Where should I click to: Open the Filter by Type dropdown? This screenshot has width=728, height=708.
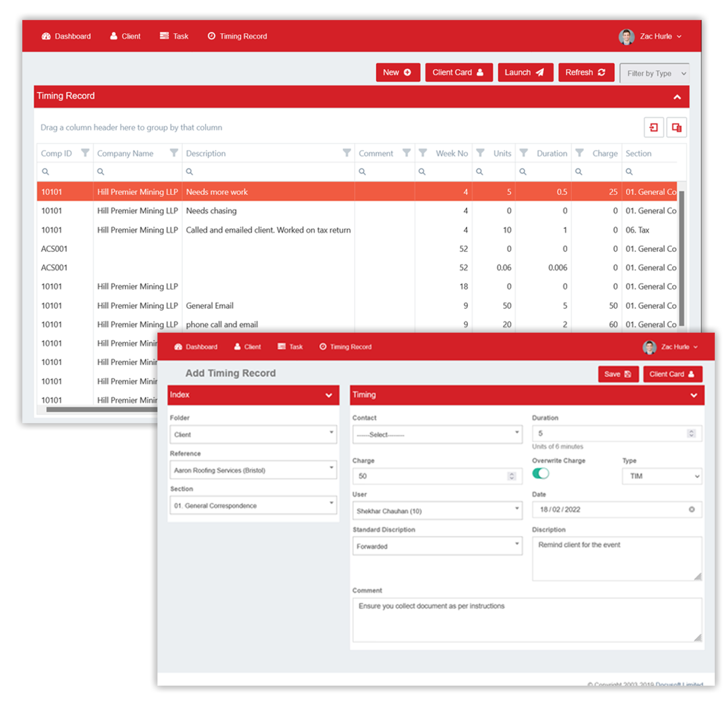click(655, 73)
